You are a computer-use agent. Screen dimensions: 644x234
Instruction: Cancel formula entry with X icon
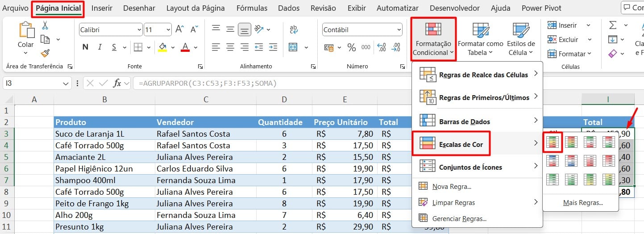pyautogui.click(x=91, y=83)
